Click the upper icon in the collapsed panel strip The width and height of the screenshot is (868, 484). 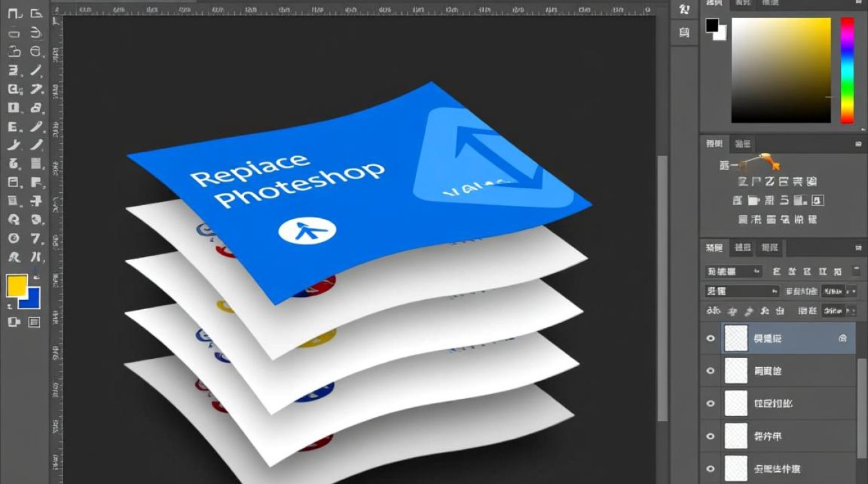tap(684, 10)
